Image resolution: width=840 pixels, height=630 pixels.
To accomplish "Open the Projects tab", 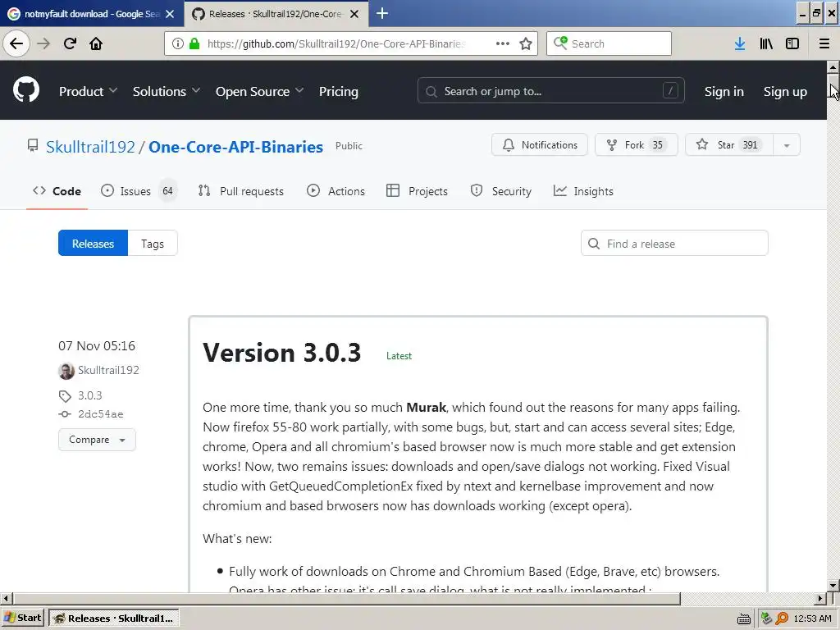I will pos(417,191).
